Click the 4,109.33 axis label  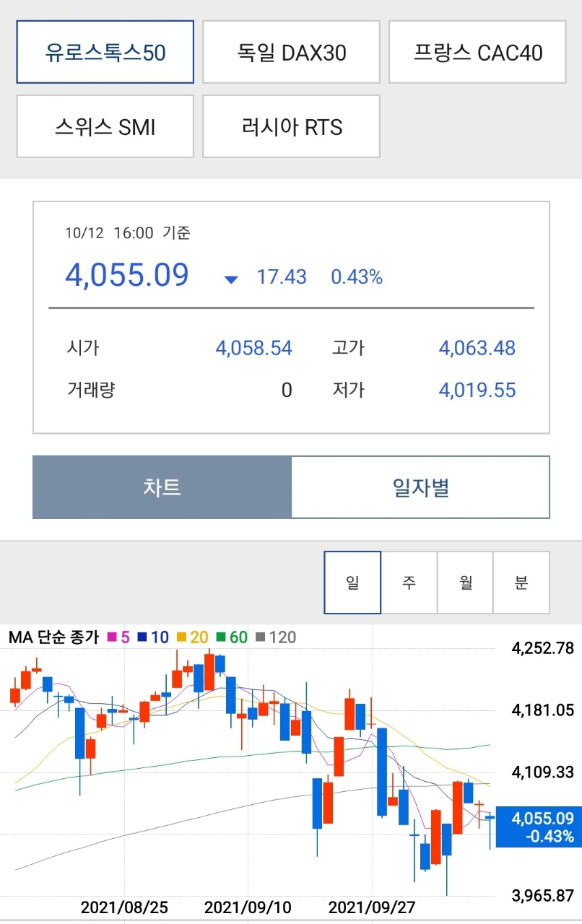point(542,772)
